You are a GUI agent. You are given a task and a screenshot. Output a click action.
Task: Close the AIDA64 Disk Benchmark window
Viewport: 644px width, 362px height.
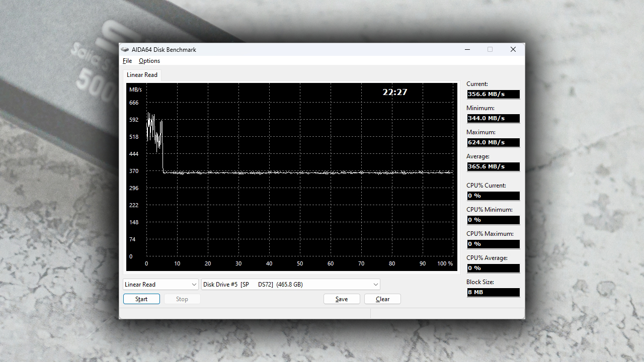point(513,49)
